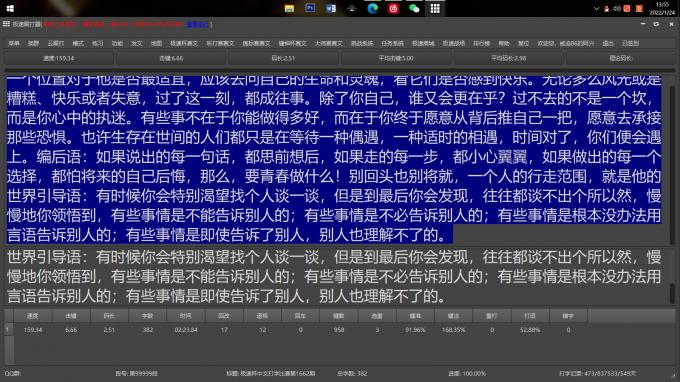Click the 打字记录 status entry
Screen dimensions: 680x382
[x=598, y=373]
